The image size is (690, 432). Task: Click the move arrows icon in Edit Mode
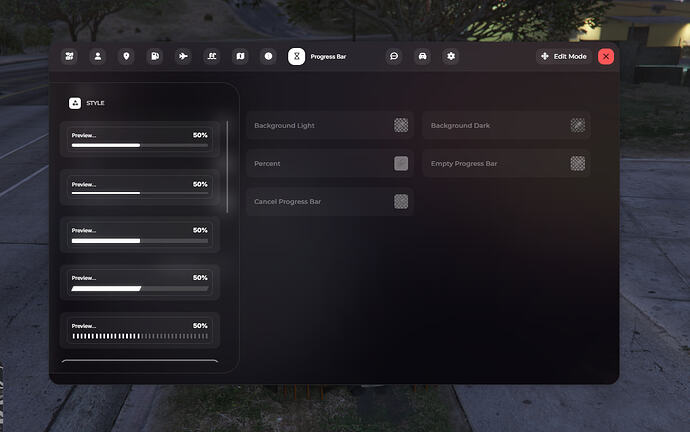tap(545, 56)
